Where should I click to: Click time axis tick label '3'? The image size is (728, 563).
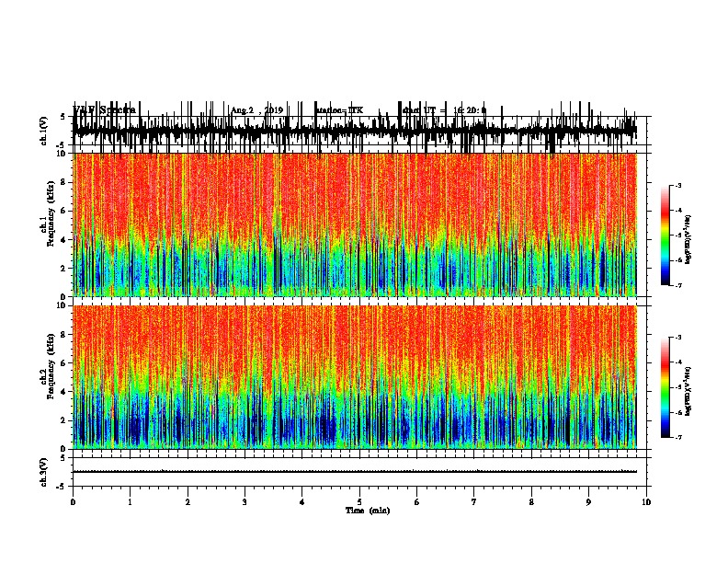[x=245, y=502]
